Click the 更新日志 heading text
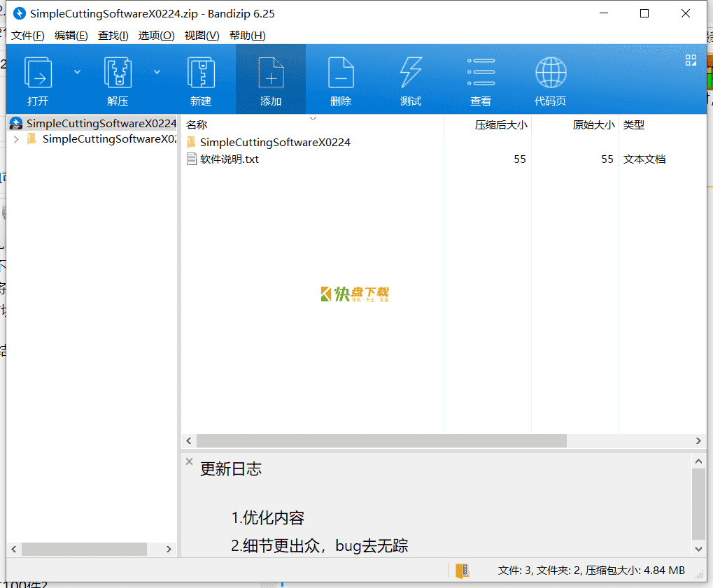Screen dimensions: 713x588 pos(231,469)
